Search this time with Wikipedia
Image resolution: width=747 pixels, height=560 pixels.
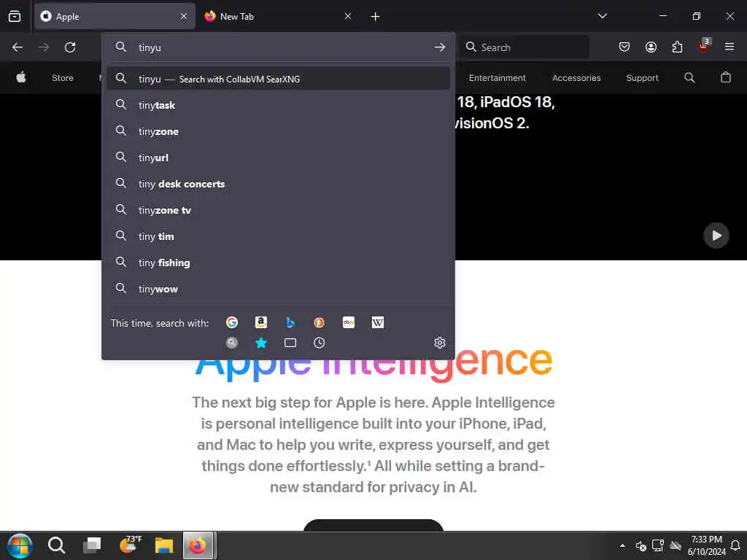pos(377,322)
